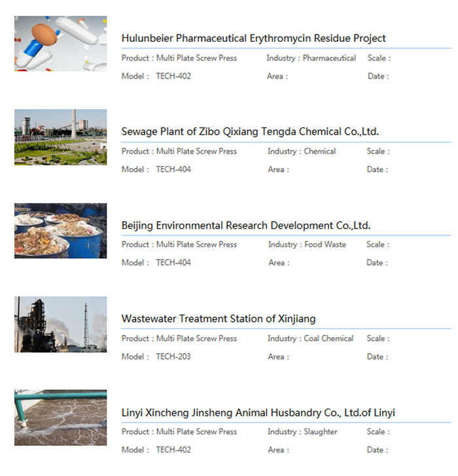The height and width of the screenshot is (476, 458).
Task: Select the Industry: Coal Chemical text
Action: point(310,339)
